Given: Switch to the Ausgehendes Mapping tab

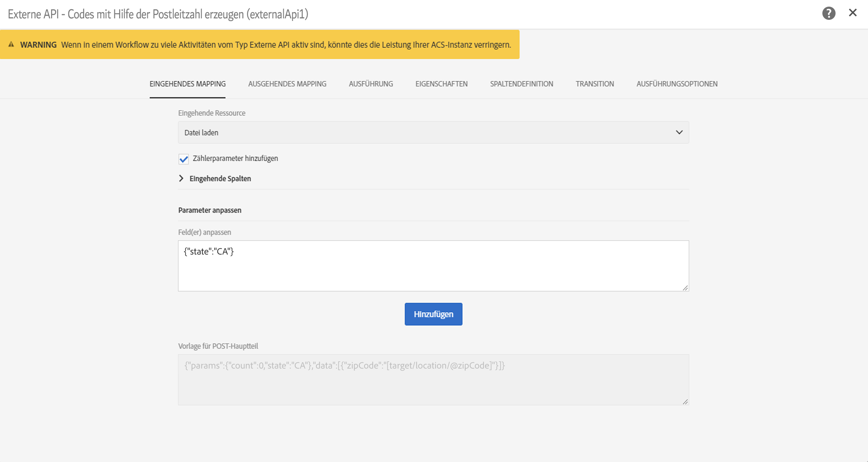Looking at the screenshot, I should coord(287,84).
